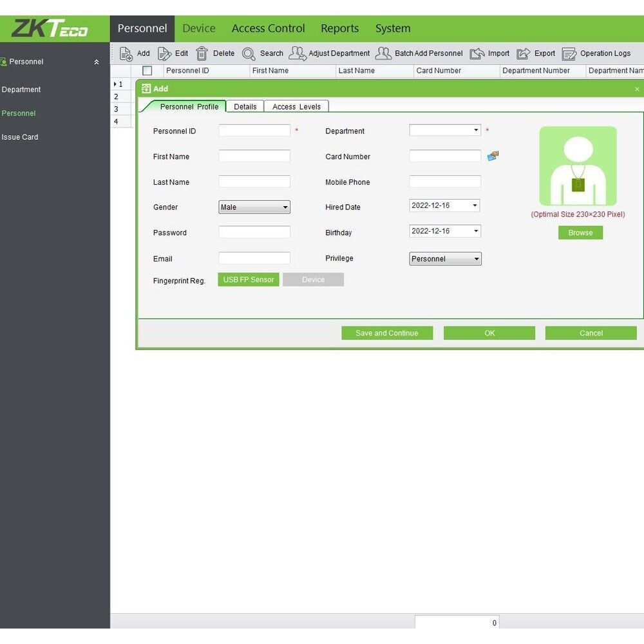Click the Add personnel toolbar icon
644x644 pixels.
pos(126,54)
